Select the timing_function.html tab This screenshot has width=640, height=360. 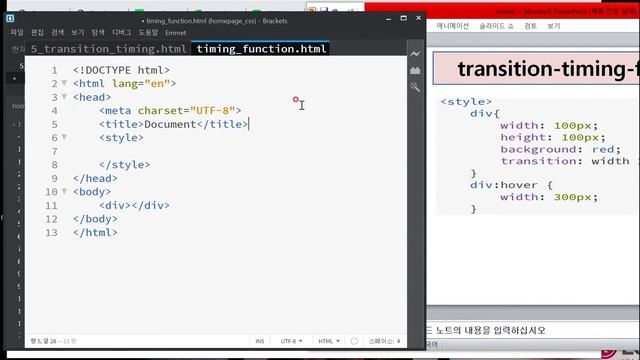[x=261, y=49]
